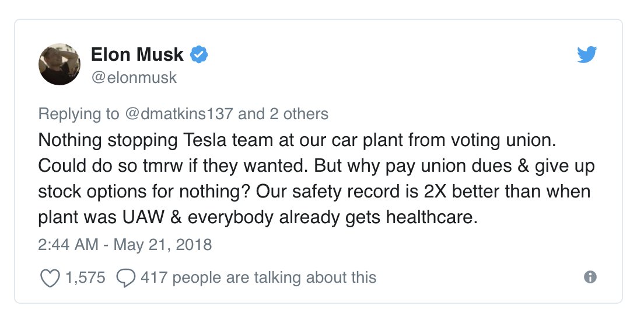
Task: Click the tweet line starting "Nothing stopping Tesla"
Action: [297, 141]
